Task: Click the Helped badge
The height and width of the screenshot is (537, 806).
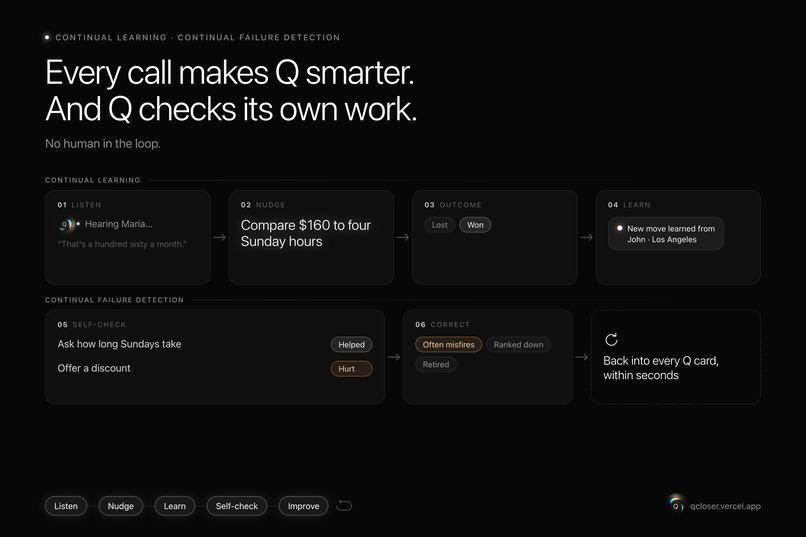Action: [352, 345]
